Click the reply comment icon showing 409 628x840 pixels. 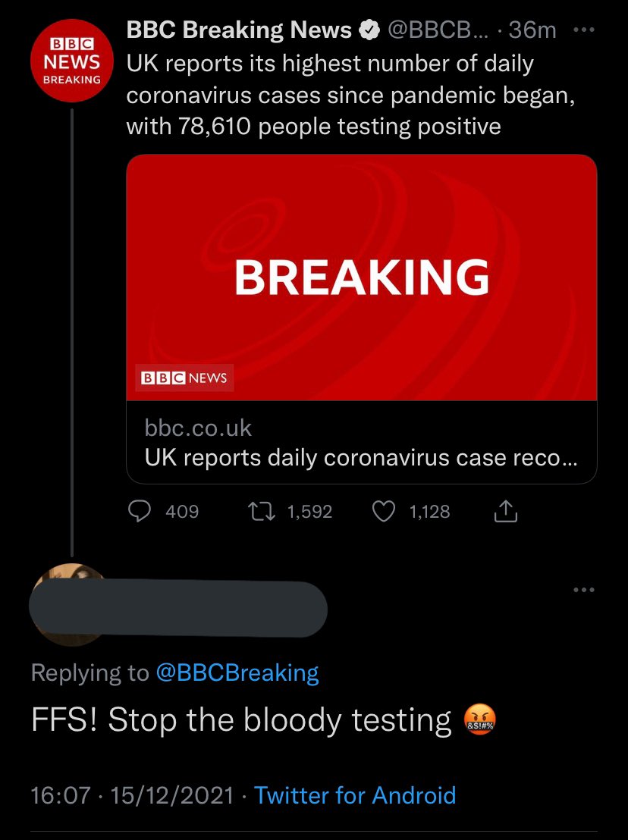tap(139, 512)
